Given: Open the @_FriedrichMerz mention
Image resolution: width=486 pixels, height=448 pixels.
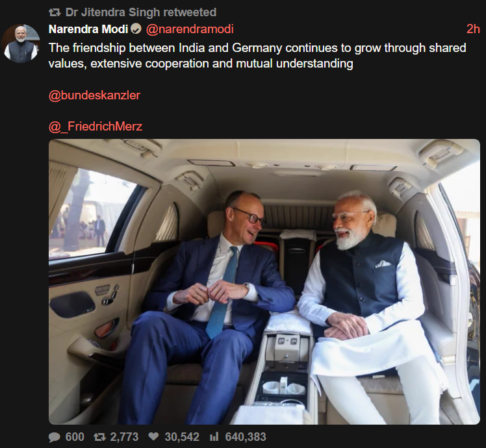Looking at the screenshot, I should [x=95, y=127].
